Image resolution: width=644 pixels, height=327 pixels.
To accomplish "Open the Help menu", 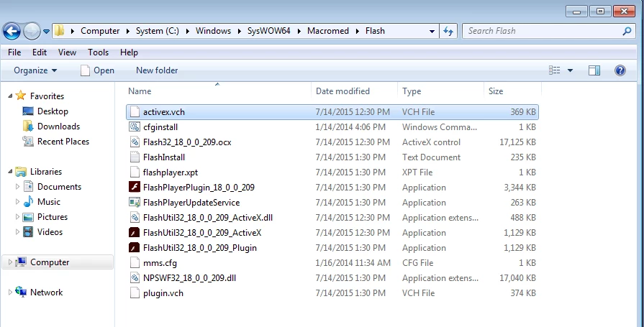I will [129, 52].
